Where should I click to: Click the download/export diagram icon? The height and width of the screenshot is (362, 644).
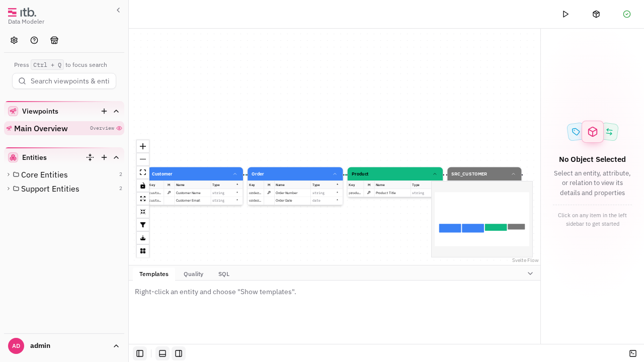tap(143, 238)
